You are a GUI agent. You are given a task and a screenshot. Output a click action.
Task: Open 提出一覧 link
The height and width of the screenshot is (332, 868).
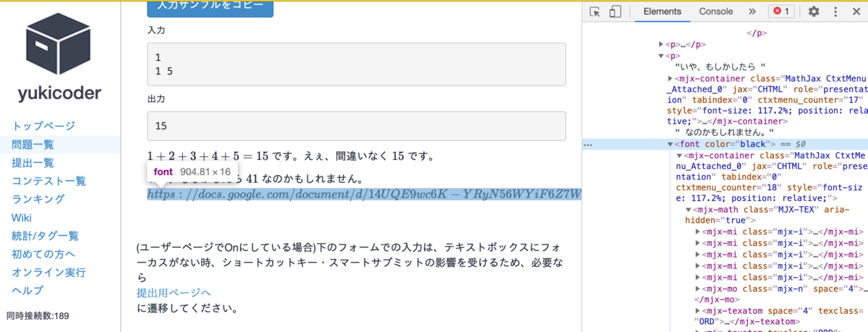point(33,163)
